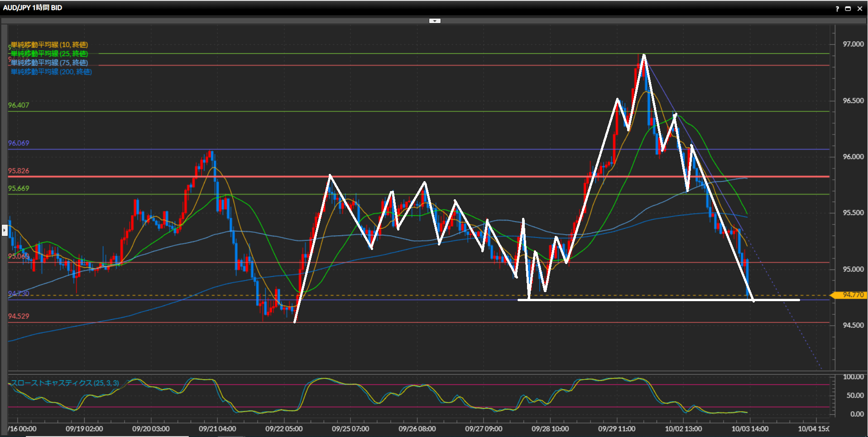Viewport: 868px width, 437px height.
Task: Select the 95.669 horizontal line label
Action: [19, 188]
